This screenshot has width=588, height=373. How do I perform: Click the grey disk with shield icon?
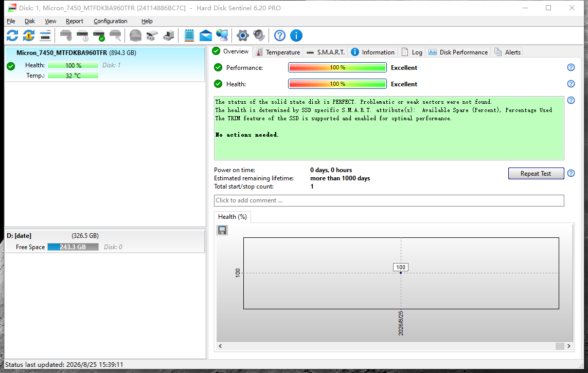(x=66, y=35)
